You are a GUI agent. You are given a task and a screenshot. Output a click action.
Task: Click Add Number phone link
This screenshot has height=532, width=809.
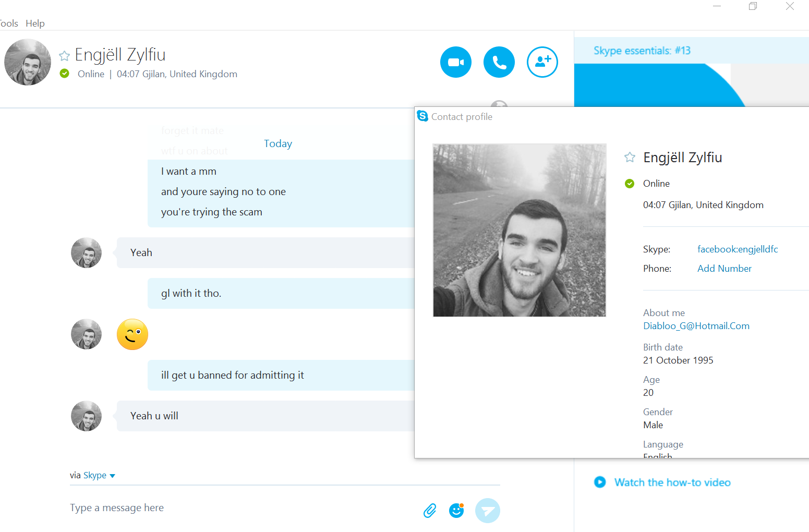pos(725,269)
